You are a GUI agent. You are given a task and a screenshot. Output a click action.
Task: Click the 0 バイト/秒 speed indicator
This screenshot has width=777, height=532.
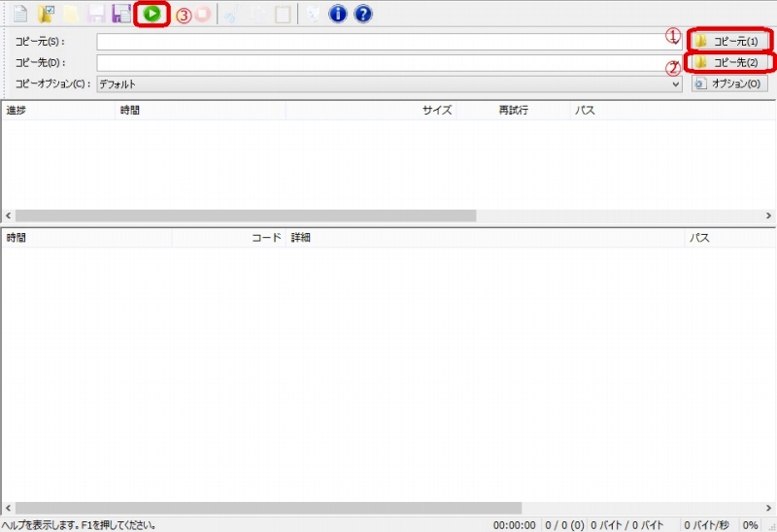[x=706, y=525]
